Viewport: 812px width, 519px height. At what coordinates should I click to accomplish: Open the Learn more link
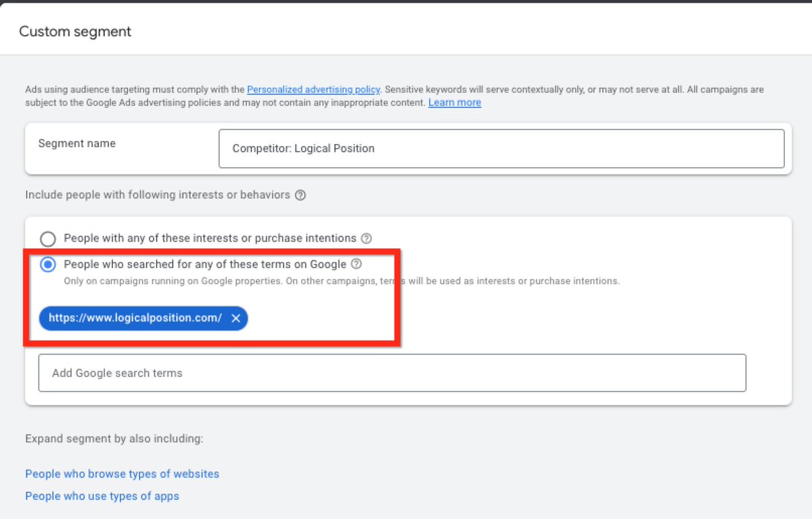coord(455,103)
